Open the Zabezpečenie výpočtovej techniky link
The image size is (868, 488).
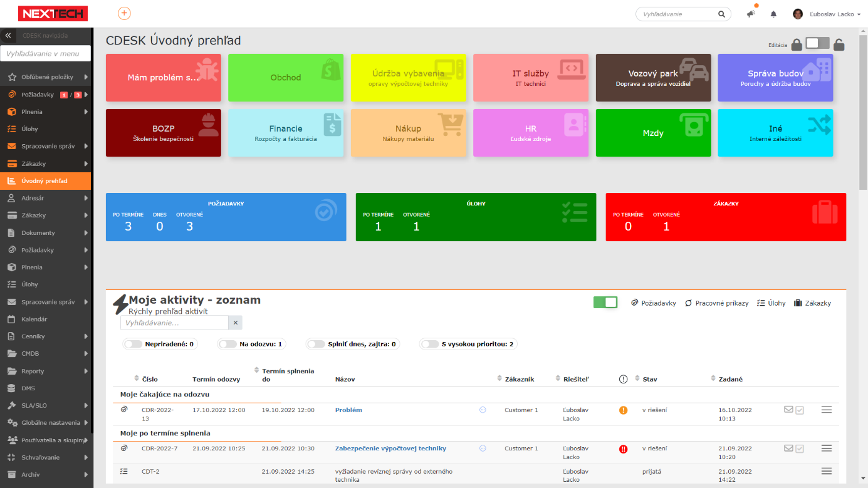[x=390, y=449]
